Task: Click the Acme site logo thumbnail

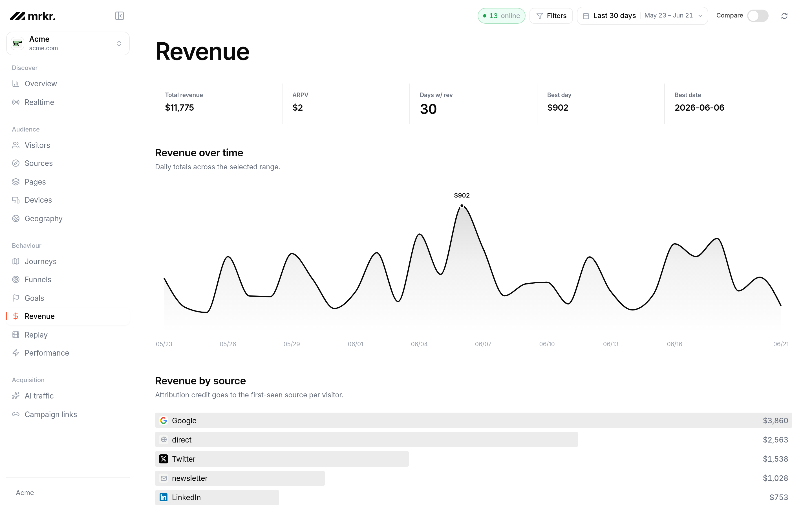Action: tap(17, 43)
